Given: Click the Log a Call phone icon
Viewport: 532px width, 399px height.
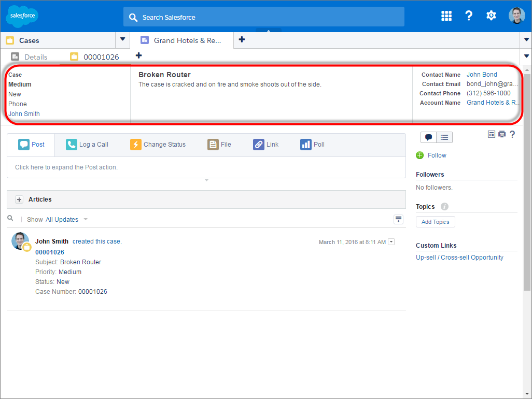Looking at the screenshot, I should (71, 145).
